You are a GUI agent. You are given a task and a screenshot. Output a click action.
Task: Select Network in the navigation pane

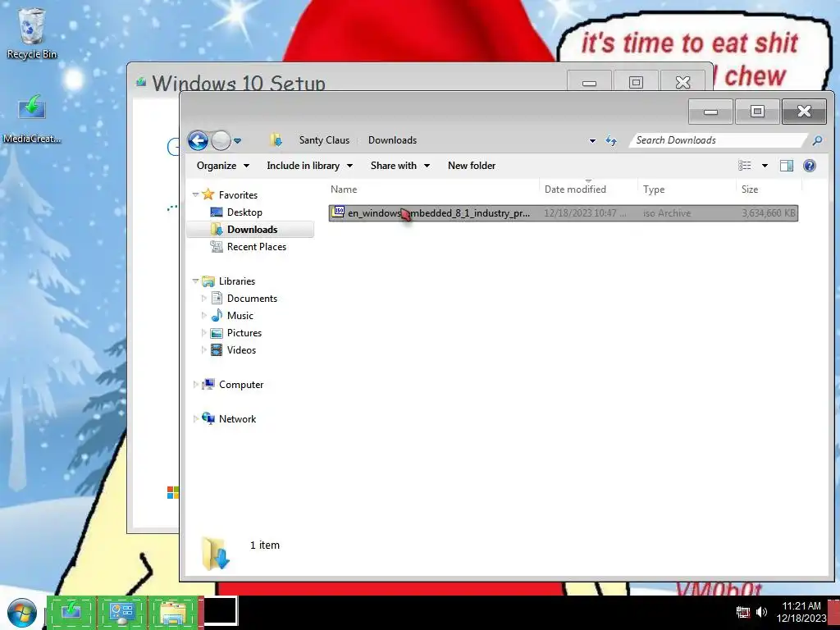tap(237, 419)
